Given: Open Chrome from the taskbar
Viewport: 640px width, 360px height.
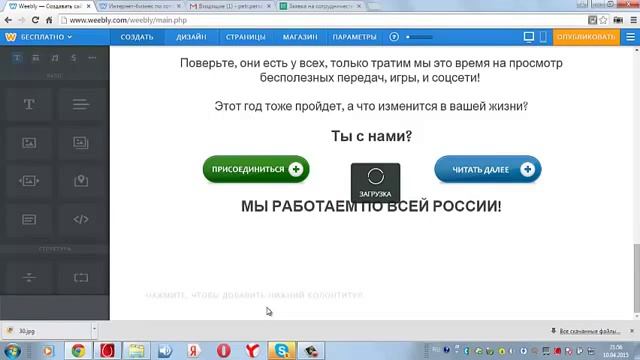Looking at the screenshot, I should [78, 351].
